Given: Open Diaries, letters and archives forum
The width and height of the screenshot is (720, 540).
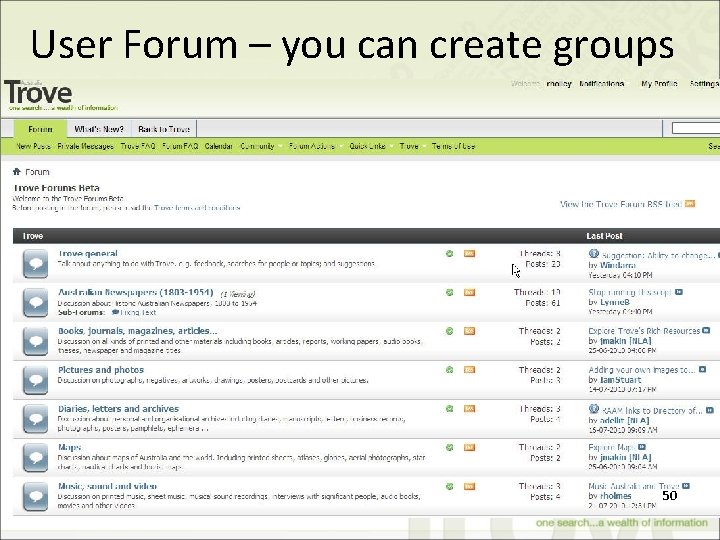Looking at the screenshot, I should coord(118,408).
